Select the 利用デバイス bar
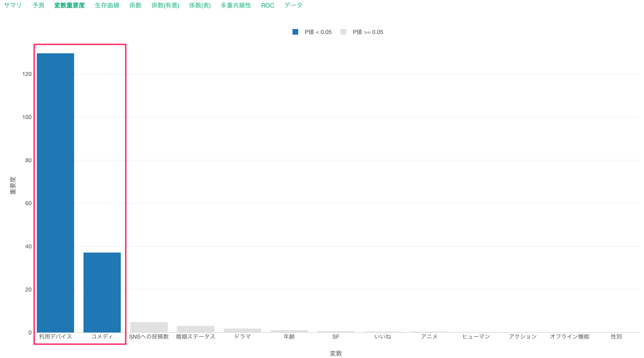 click(x=55, y=193)
